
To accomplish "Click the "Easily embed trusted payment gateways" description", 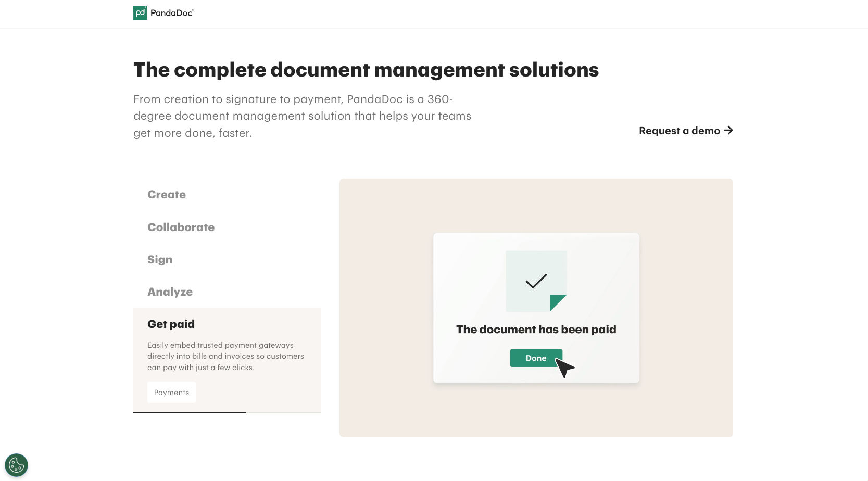I will (x=225, y=356).
